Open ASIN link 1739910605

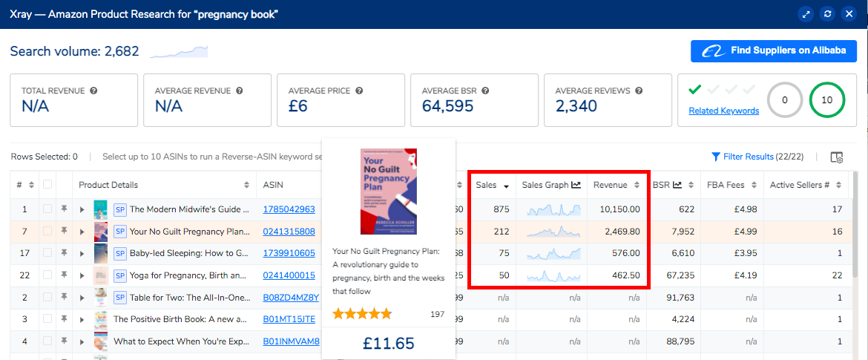tap(289, 253)
